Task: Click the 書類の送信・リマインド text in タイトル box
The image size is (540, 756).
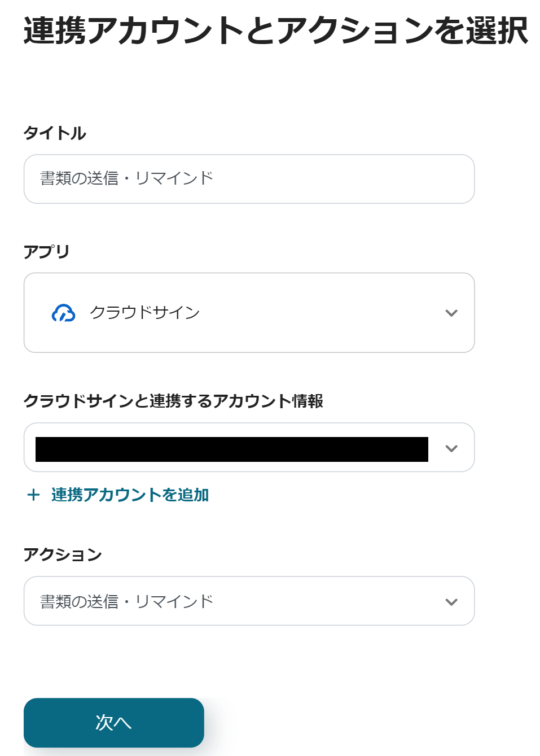Action: click(x=126, y=178)
